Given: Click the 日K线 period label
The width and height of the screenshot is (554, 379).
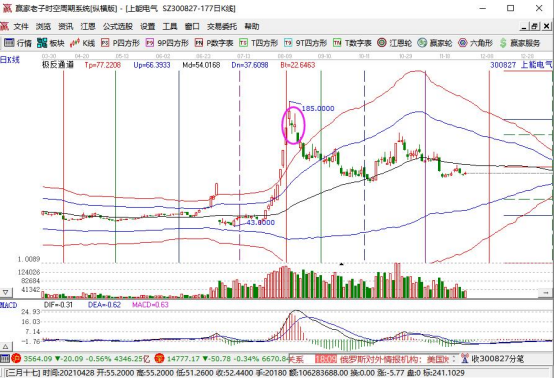Looking at the screenshot, I should click(x=10, y=60).
